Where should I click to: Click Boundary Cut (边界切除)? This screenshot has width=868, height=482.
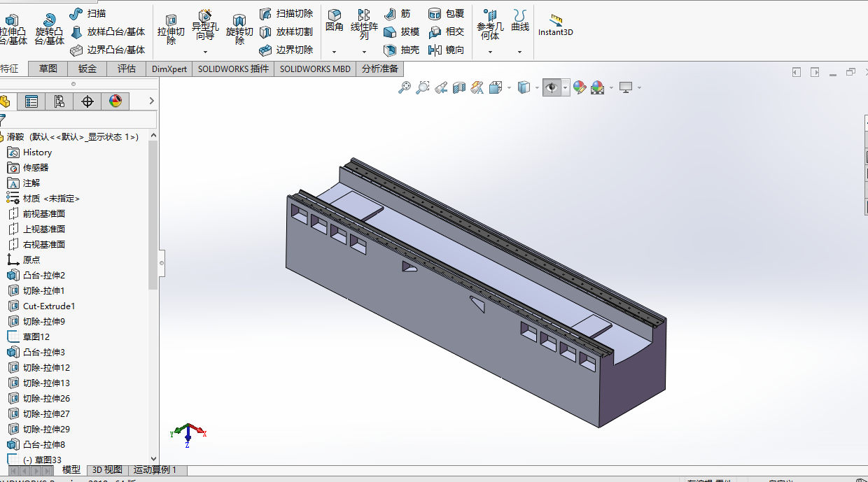pos(286,50)
